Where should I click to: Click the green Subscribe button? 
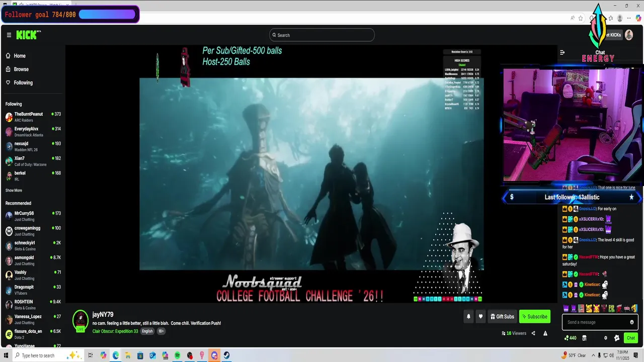pyautogui.click(x=535, y=316)
